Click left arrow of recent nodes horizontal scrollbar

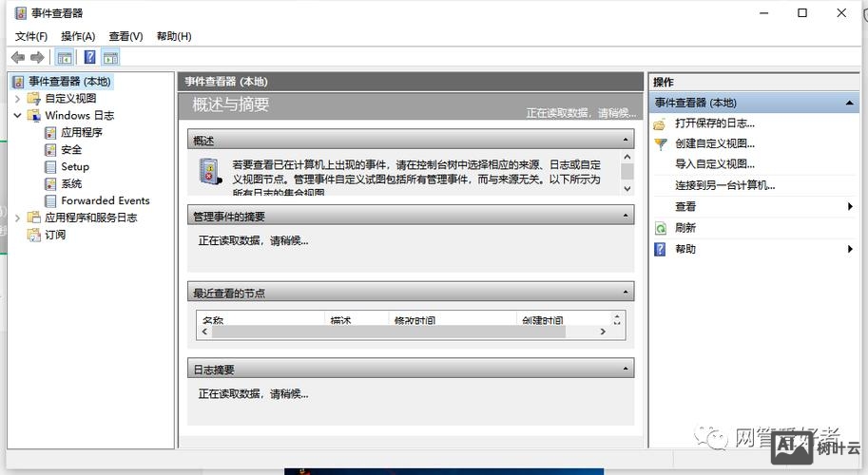204,332
